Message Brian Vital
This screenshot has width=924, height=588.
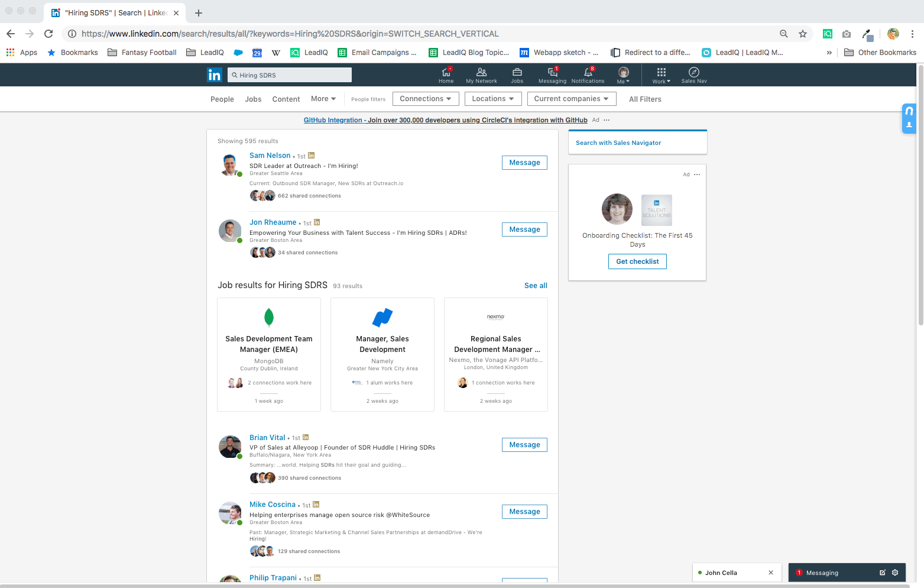(524, 445)
